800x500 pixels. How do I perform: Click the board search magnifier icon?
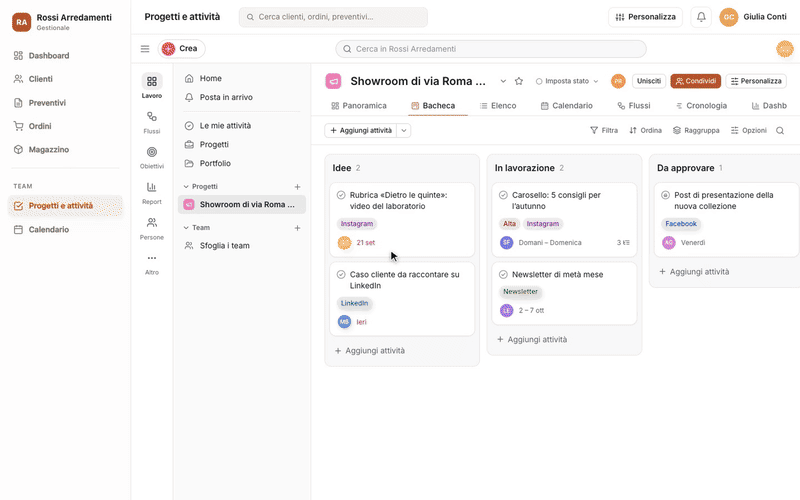[x=780, y=131]
